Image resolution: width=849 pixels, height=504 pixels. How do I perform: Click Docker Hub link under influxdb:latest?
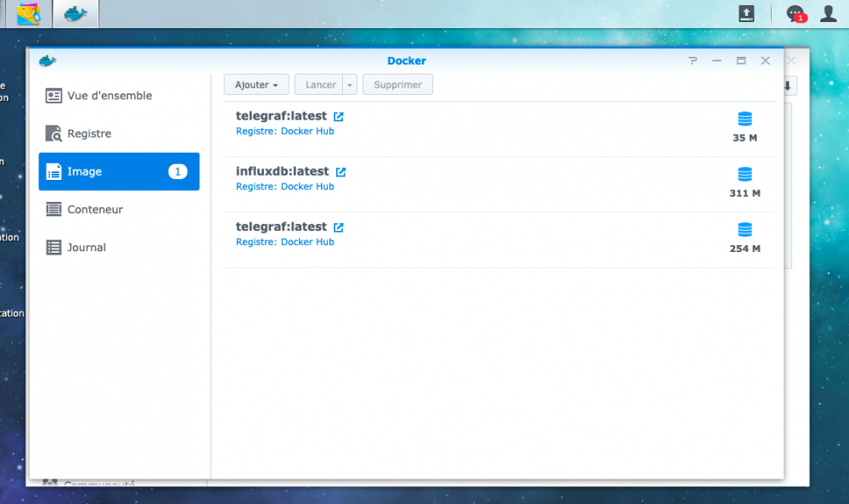[x=307, y=187]
